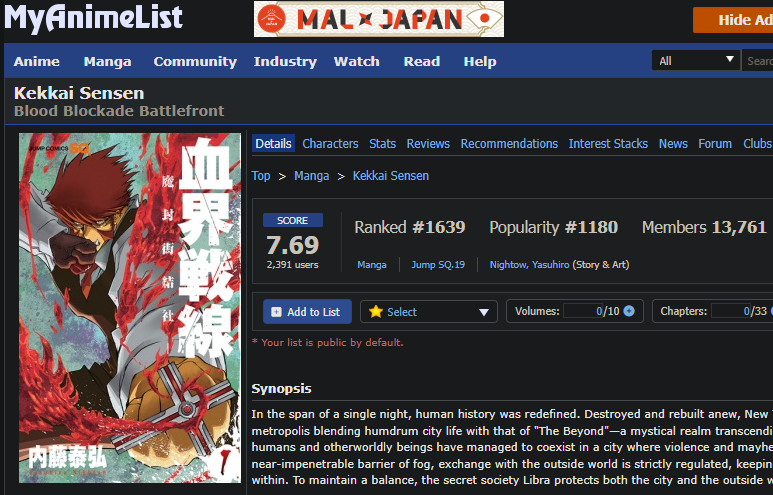Screen dimensions: 773x495
Task: Click the Add to List button
Action: (307, 312)
